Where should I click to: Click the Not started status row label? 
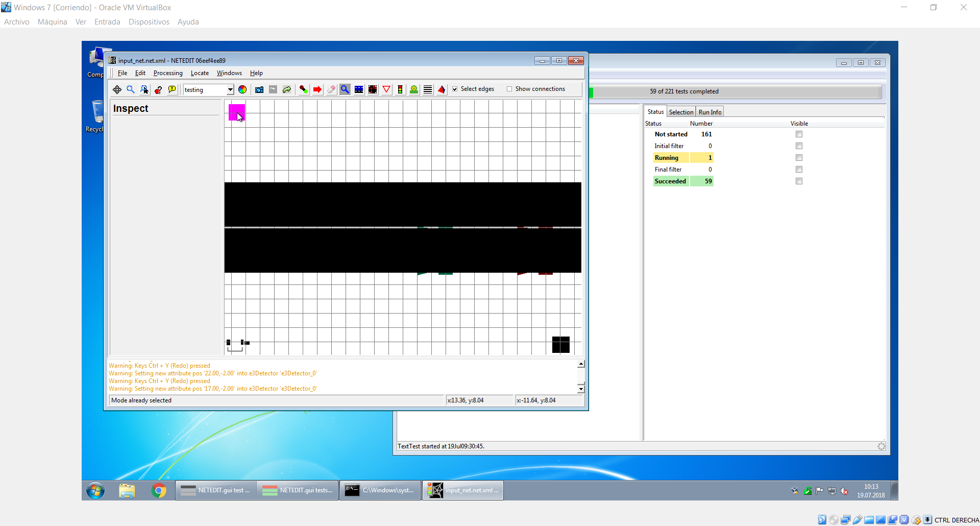(x=671, y=134)
